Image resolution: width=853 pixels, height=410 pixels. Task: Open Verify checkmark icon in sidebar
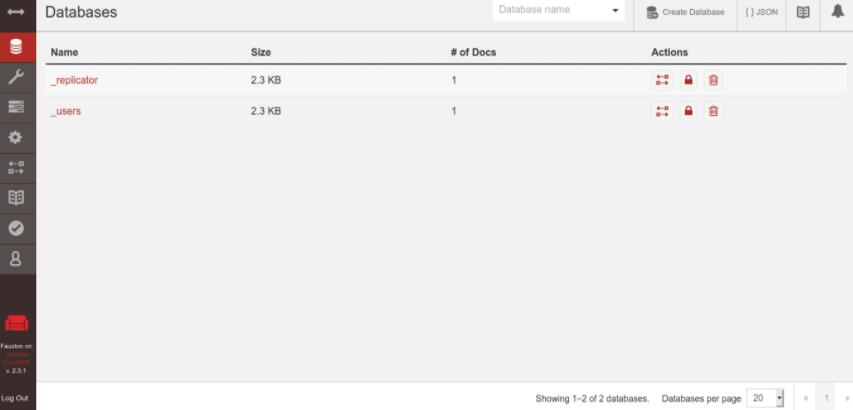click(x=17, y=229)
